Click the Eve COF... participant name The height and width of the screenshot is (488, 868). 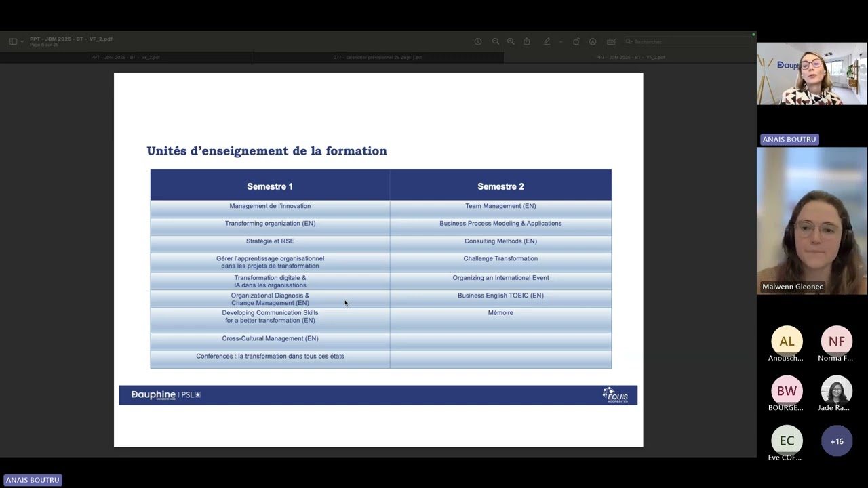[x=786, y=457]
